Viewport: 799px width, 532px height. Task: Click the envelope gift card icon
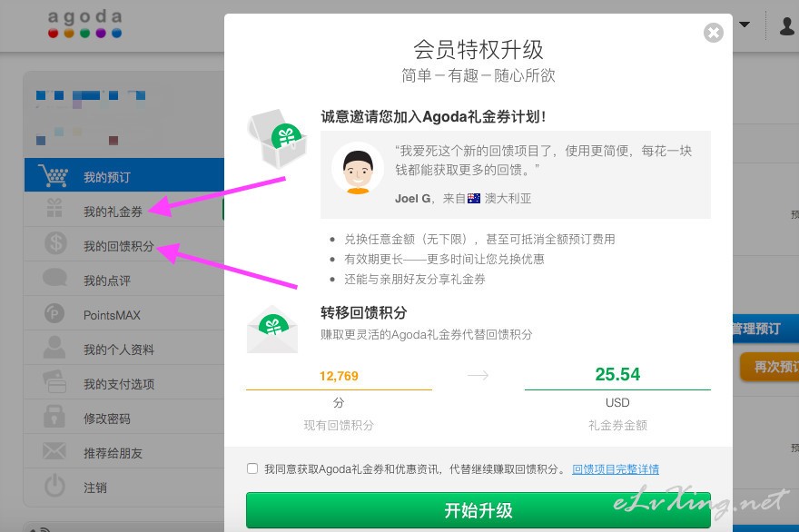coord(272,330)
